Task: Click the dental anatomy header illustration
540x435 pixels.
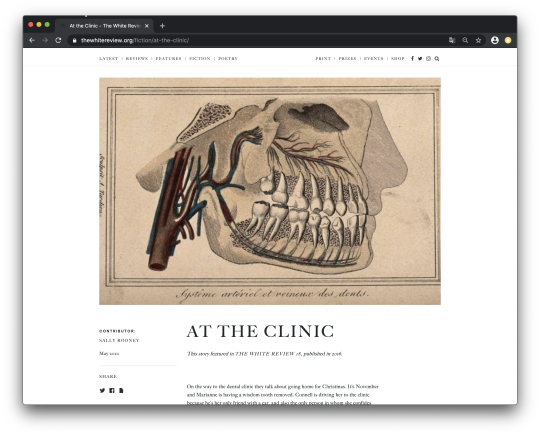Action: (x=270, y=191)
